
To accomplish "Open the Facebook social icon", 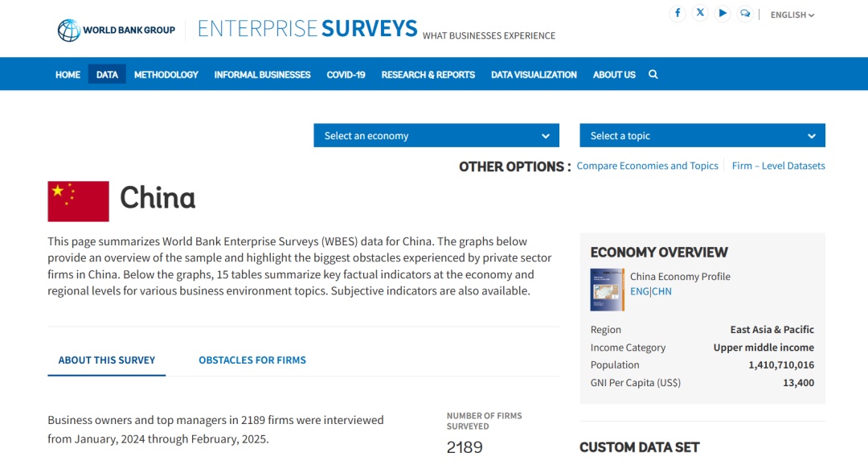I will pyautogui.click(x=678, y=13).
